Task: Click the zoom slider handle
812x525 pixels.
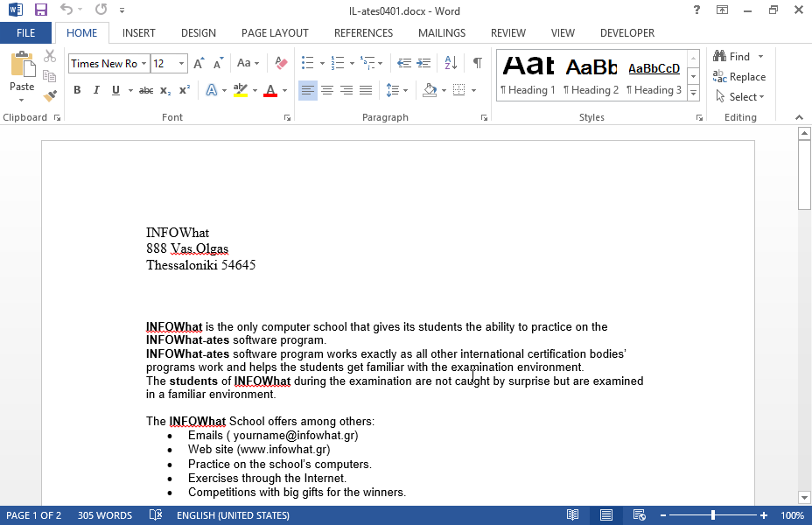Action: coord(713,515)
